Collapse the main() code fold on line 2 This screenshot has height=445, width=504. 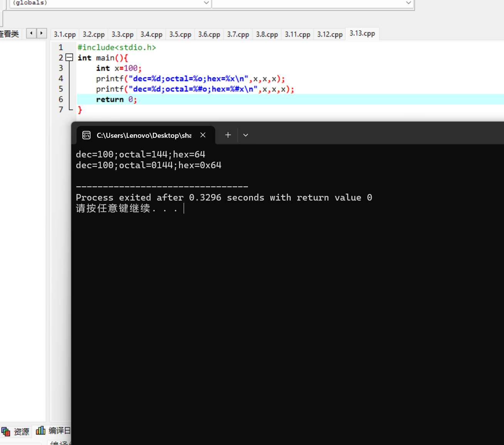pyautogui.click(x=69, y=58)
